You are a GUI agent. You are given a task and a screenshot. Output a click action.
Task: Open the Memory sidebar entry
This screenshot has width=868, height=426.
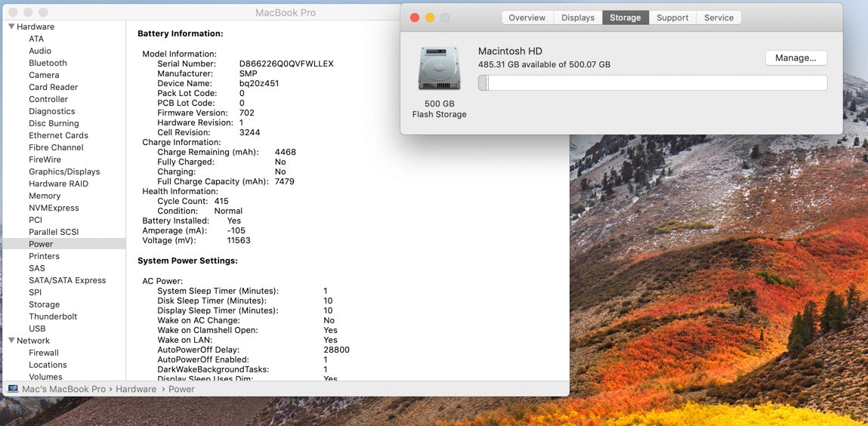click(x=45, y=196)
